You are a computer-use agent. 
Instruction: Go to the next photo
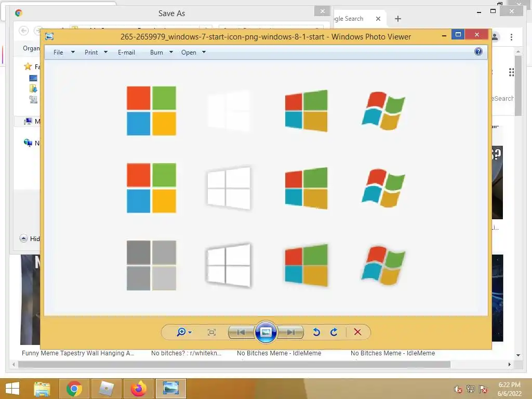coord(291,332)
